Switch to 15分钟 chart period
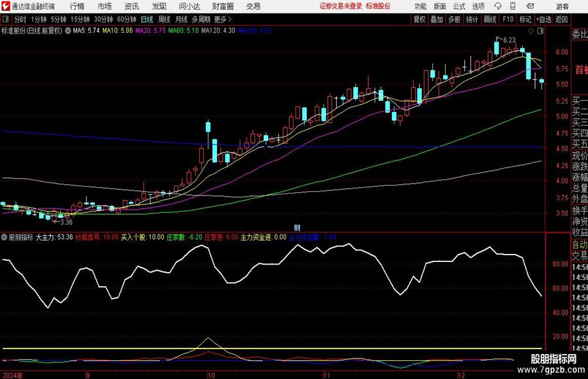 (80, 19)
